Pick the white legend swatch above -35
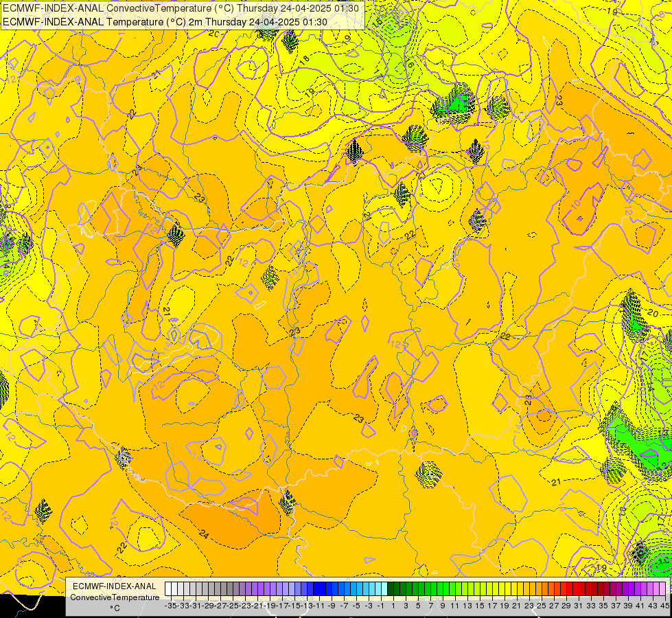The image size is (672, 618). coord(168,589)
